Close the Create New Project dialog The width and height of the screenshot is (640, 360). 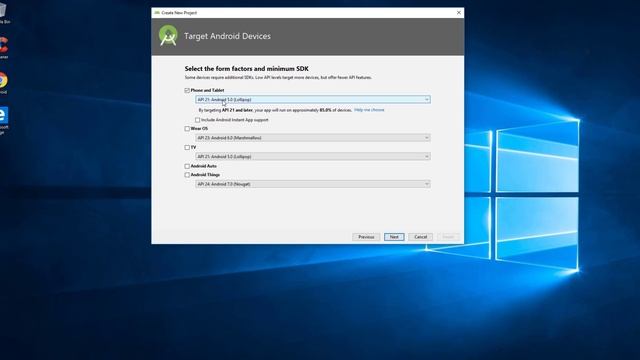click(x=459, y=13)
